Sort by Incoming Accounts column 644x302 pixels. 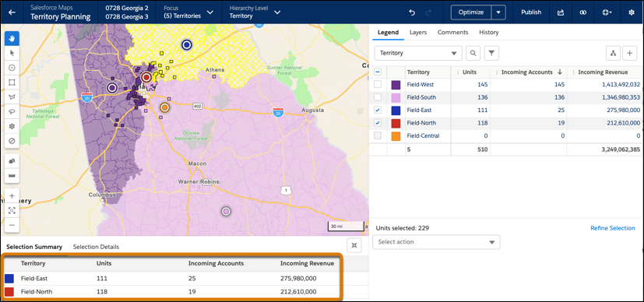click(528, 72)
